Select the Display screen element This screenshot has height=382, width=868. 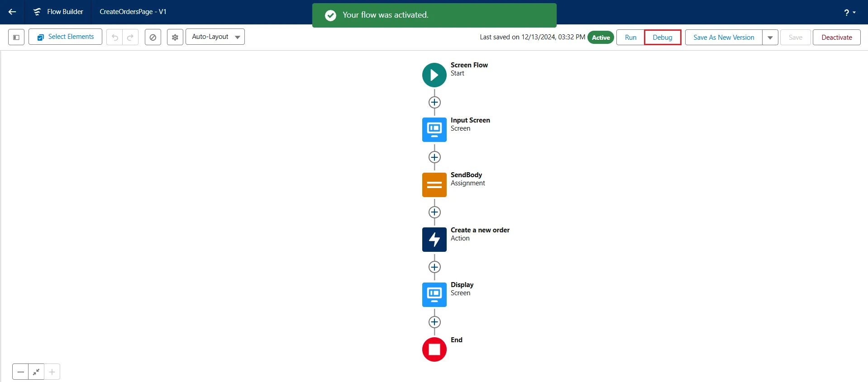pyautogui.click(x=434, y=295)
